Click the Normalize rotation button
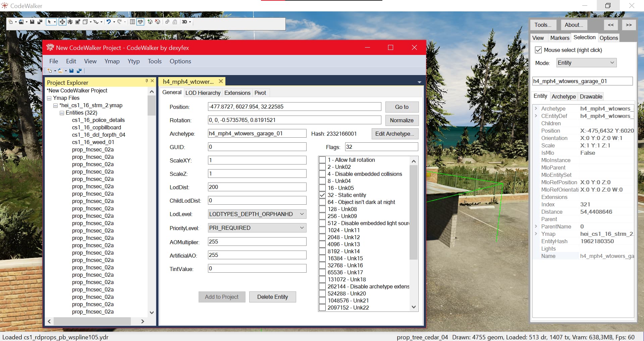644x341 pixels. 401,120
